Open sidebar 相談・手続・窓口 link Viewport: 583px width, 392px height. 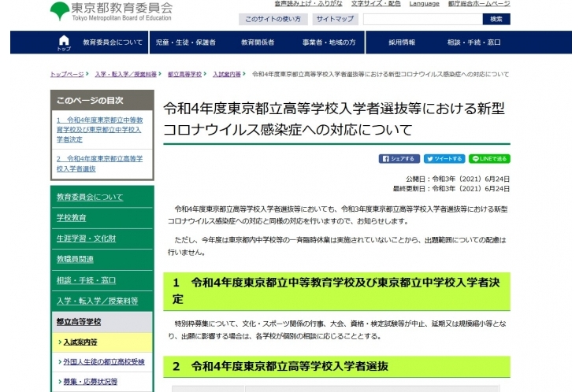(86, 280)
